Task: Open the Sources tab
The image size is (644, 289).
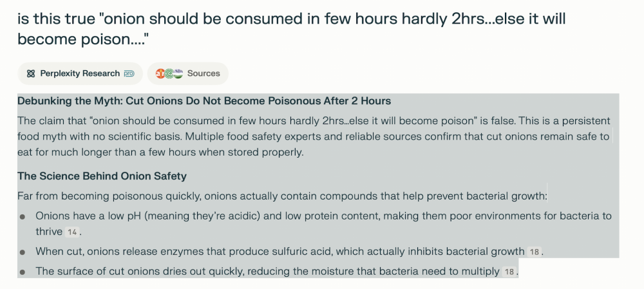Action: (x=204, y=74)
